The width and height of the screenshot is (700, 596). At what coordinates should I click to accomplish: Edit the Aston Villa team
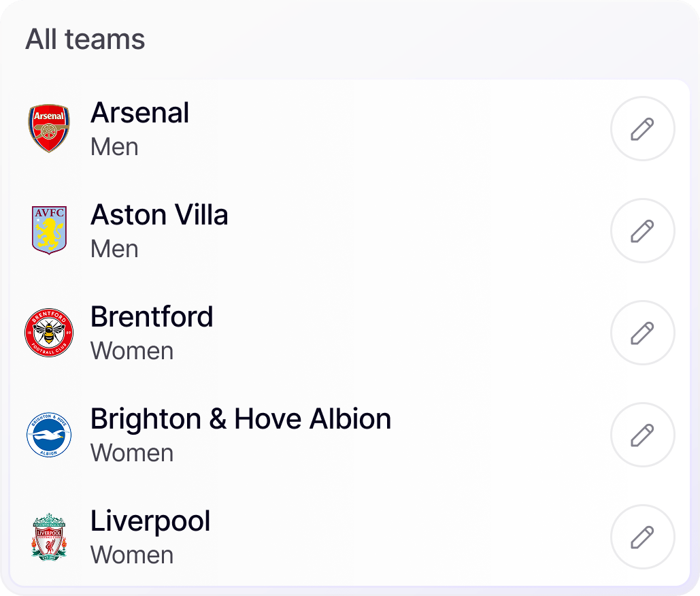[x=642, y=231]
